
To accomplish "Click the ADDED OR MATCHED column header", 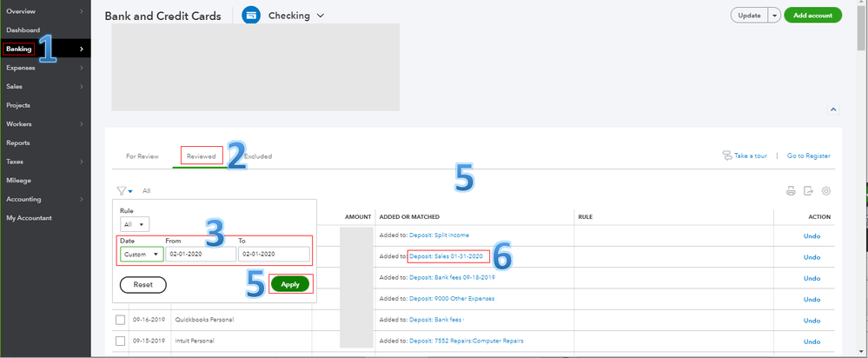I will 409,217.
